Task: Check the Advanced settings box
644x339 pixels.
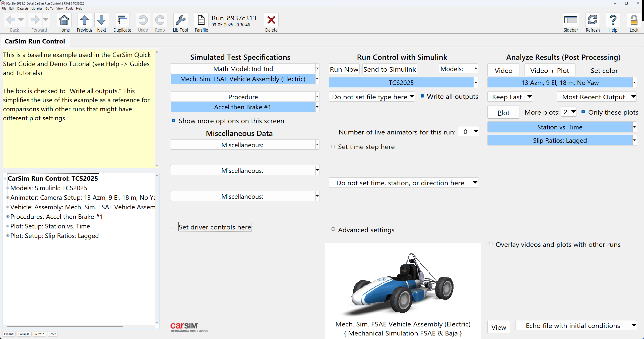Action: pos(333,229)
